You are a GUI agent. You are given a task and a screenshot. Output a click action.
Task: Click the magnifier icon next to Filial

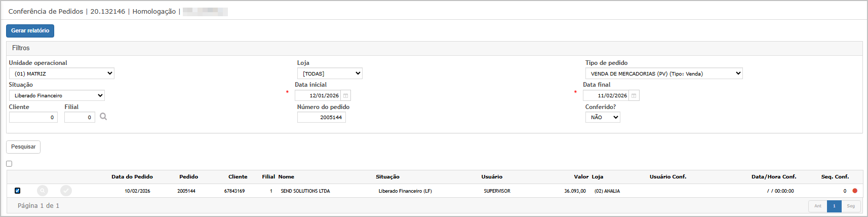pos(103,117)
